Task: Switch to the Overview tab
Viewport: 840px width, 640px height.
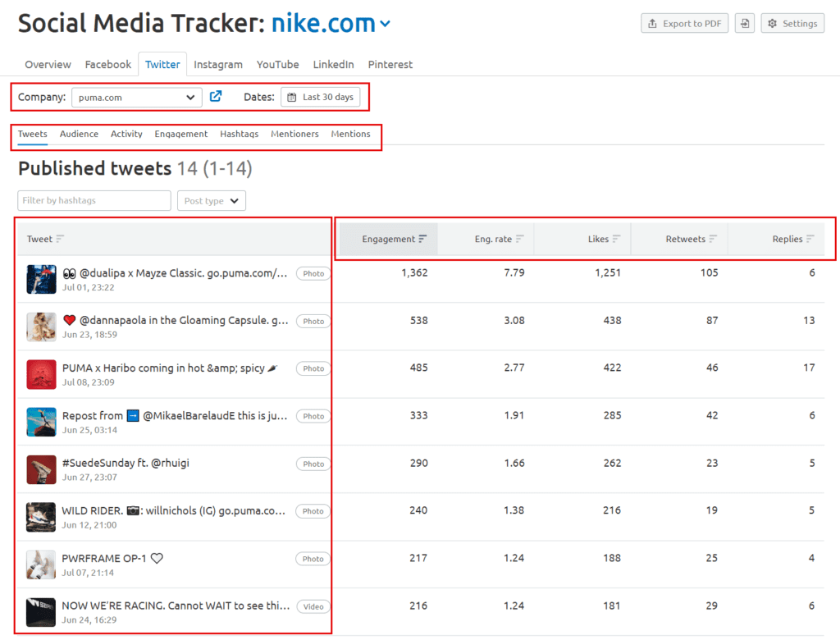Action: pos(48,64)
